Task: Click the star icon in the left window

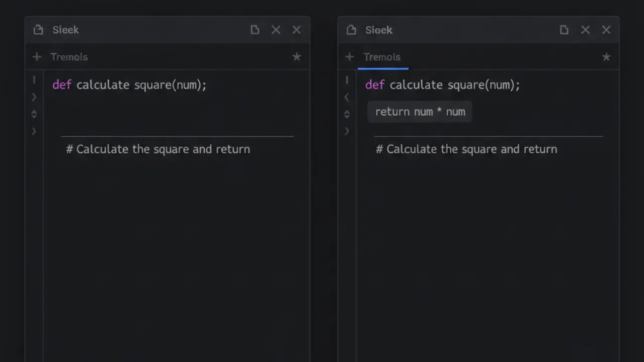Action: pos(297,57)
